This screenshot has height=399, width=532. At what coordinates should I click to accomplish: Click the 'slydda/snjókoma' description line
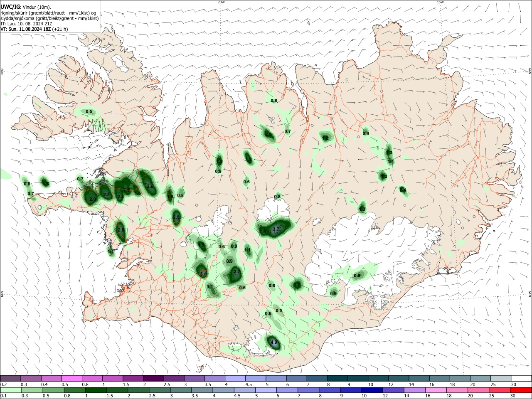[49, 18]
